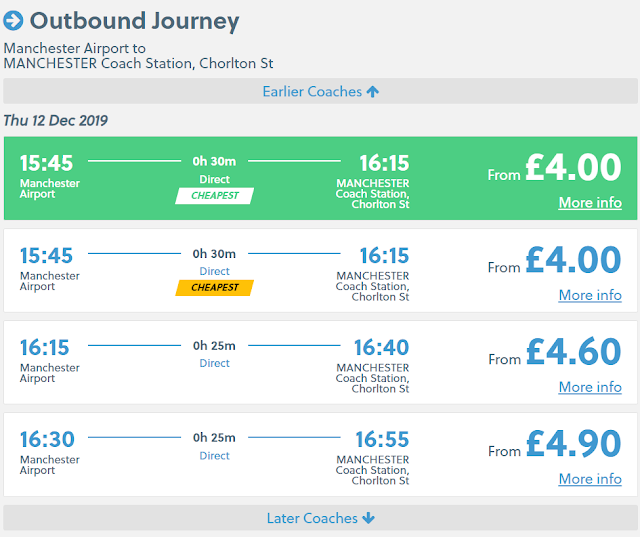The height and width of the screenshot is (537, 640).
Task: Click the Direct label on 16:15 coach
Action: click(214, 364)
